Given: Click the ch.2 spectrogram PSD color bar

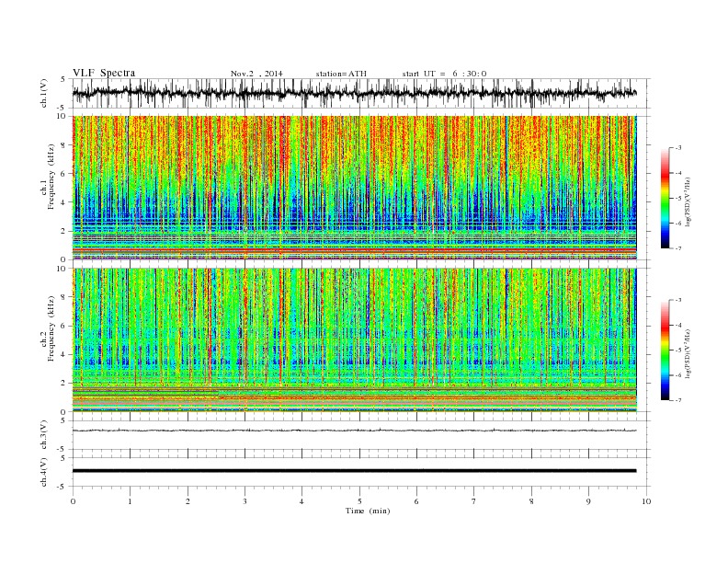Looking at the screenshot, I should pos(665,350).
